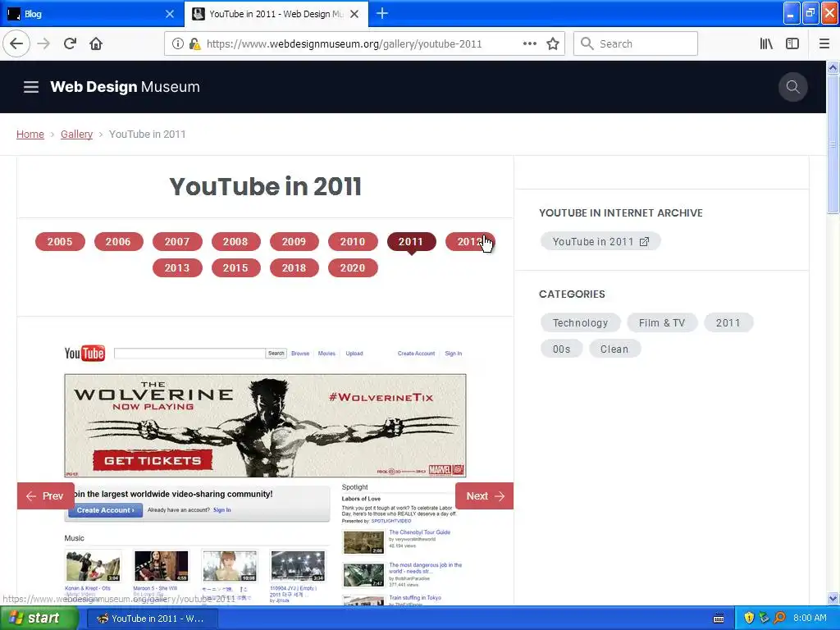This screenshot has height=630, width=840.
Task: Go to next gallery item with Next
Action: coord(484,496)
